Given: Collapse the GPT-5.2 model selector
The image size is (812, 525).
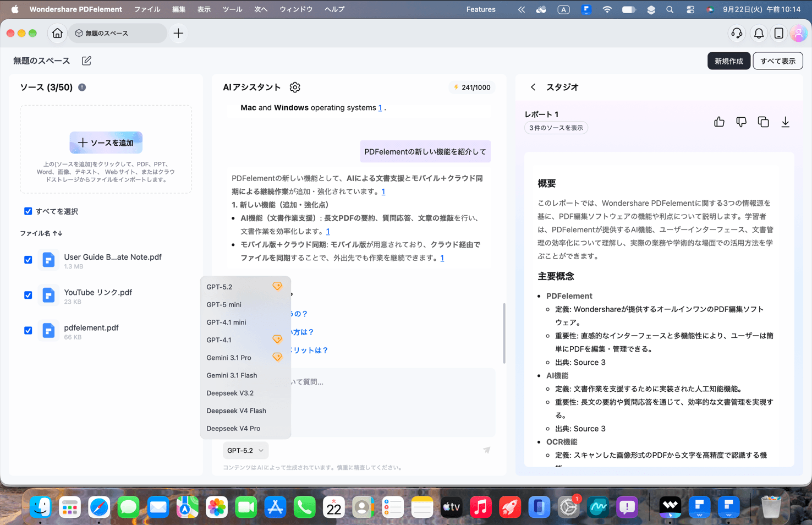Looking at the screenshot, I should (245, 450).
